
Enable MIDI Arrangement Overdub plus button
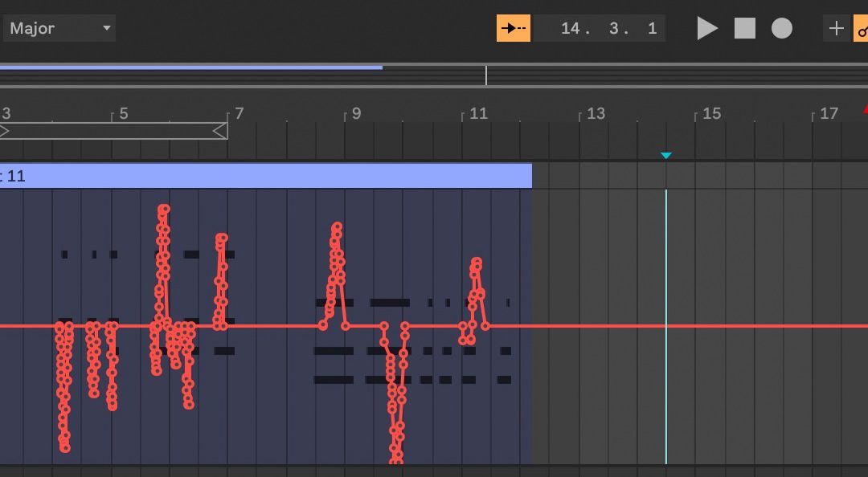[836, 28]
